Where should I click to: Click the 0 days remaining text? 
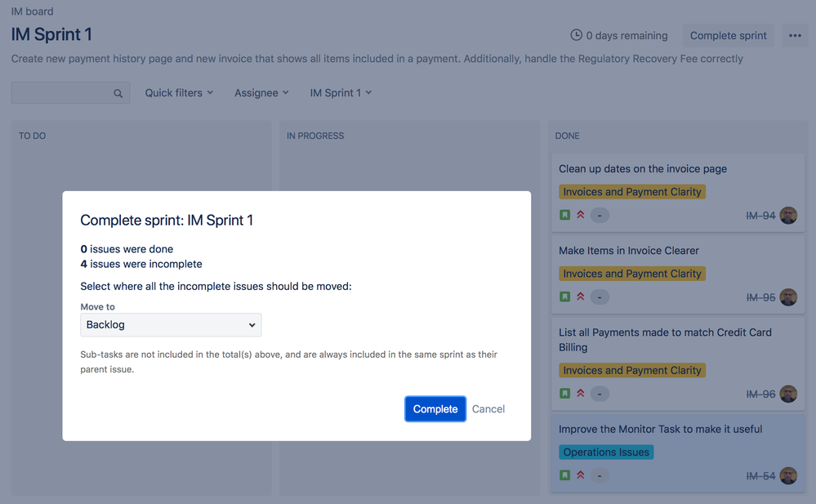point(626,35)
